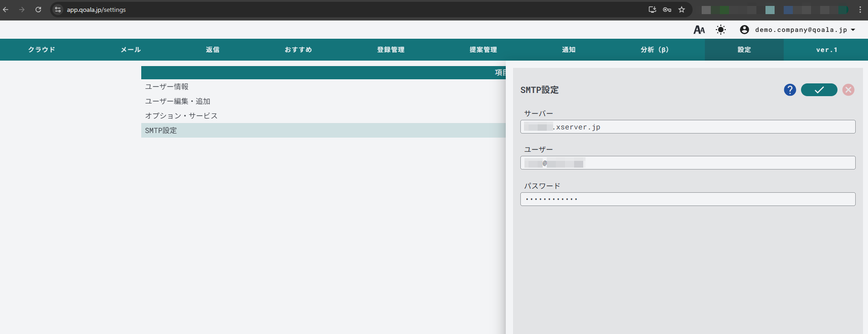Toggle the brightness theme icon
This screenshot has height=334, width=868.
pyautogui.click(x=721, y=30)
